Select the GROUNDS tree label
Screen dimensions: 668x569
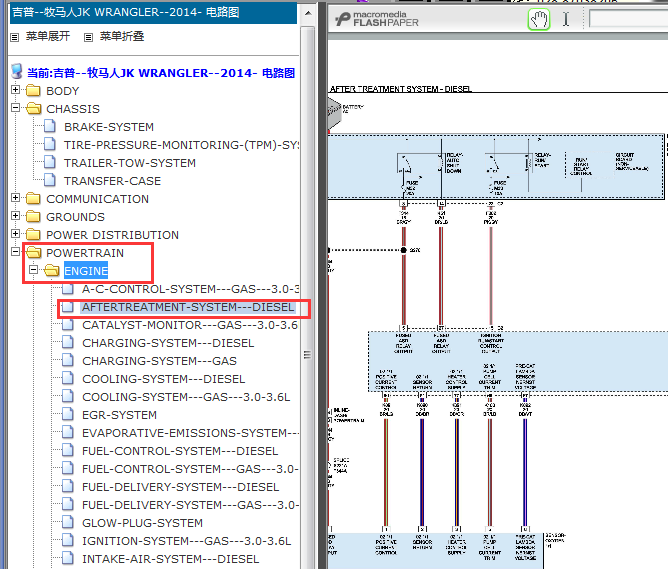click(75, 217)
